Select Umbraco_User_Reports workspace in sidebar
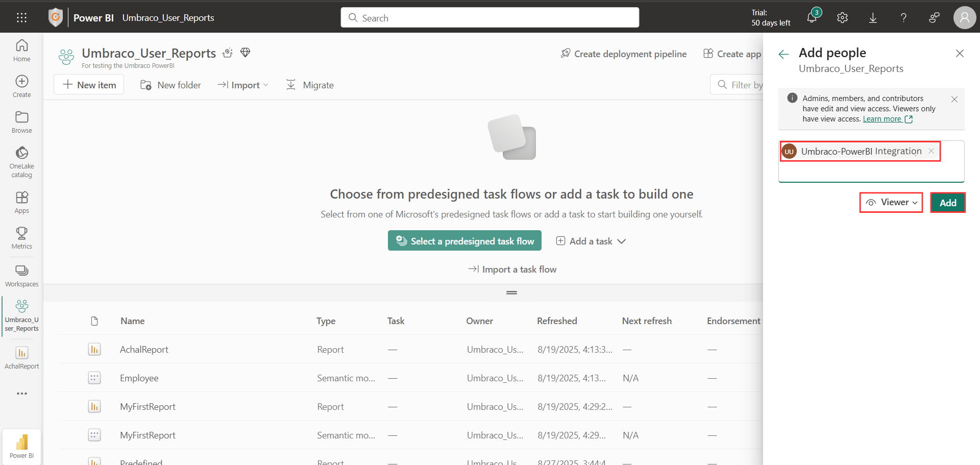This screenshot has width=980, height=465. 21,316
